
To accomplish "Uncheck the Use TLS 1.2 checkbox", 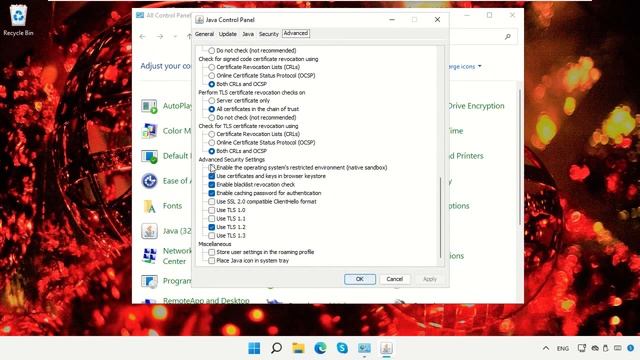I will click(x=211, y=227).
